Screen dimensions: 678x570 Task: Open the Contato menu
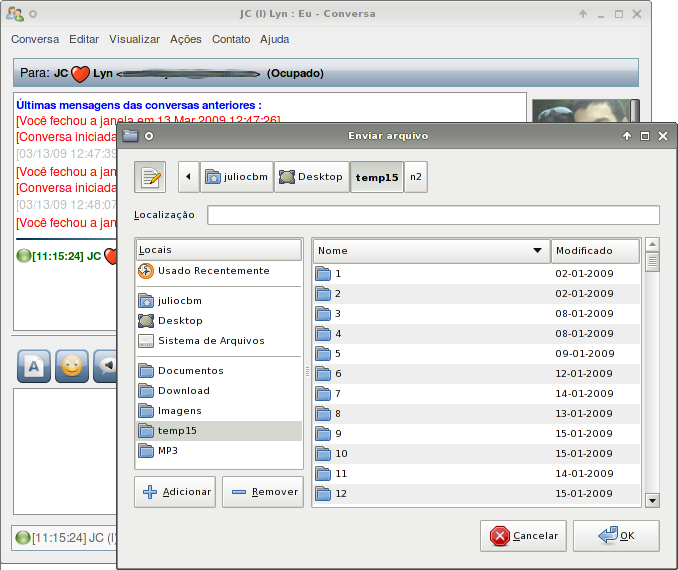(231, 39)
